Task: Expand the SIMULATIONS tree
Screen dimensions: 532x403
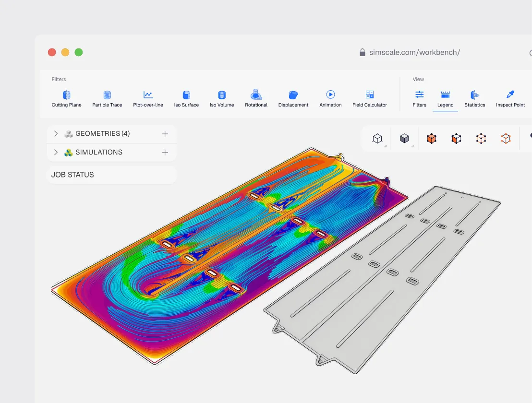Action: pyautogui.click(x=56, y=152)
